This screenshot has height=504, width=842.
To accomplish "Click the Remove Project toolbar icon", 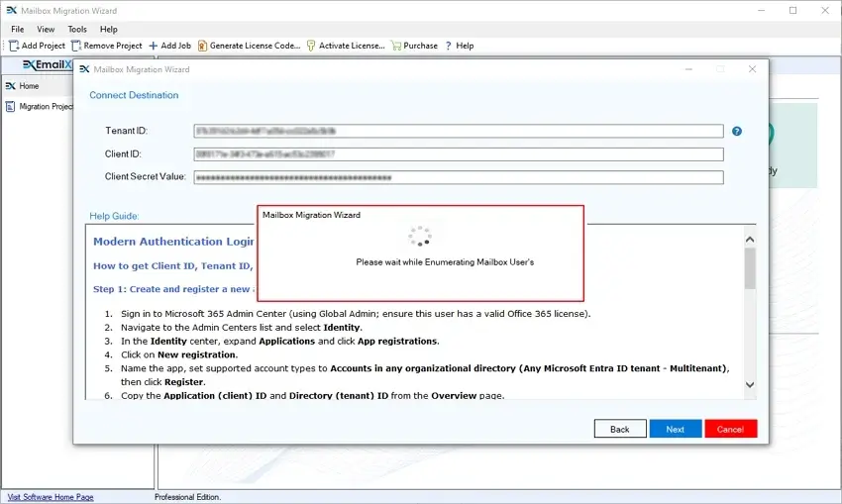I will coord(76,46).
